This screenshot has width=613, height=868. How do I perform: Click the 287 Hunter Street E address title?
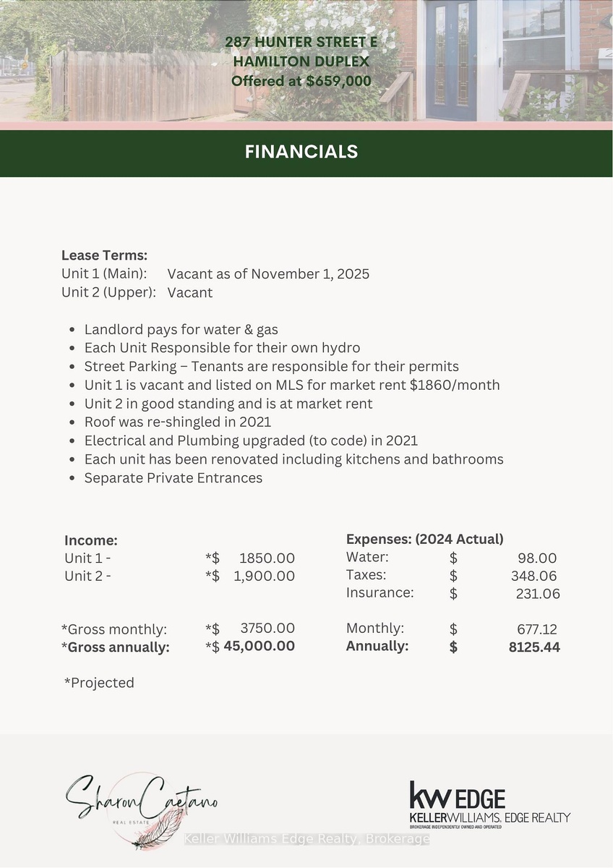pos(301,43)
